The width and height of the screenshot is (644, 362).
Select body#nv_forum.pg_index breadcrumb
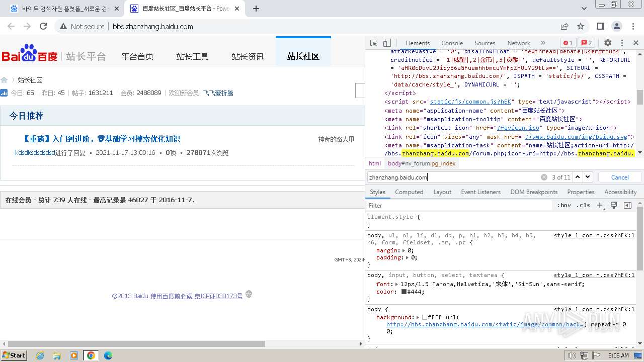point(422,163)
